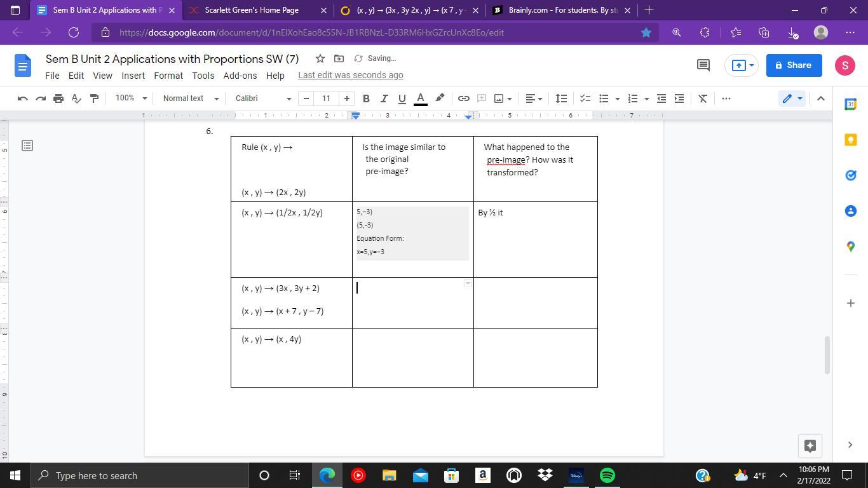Print the document with the printer icon
This screenshot has height=488, width=868.
click(x=58, y=98)
